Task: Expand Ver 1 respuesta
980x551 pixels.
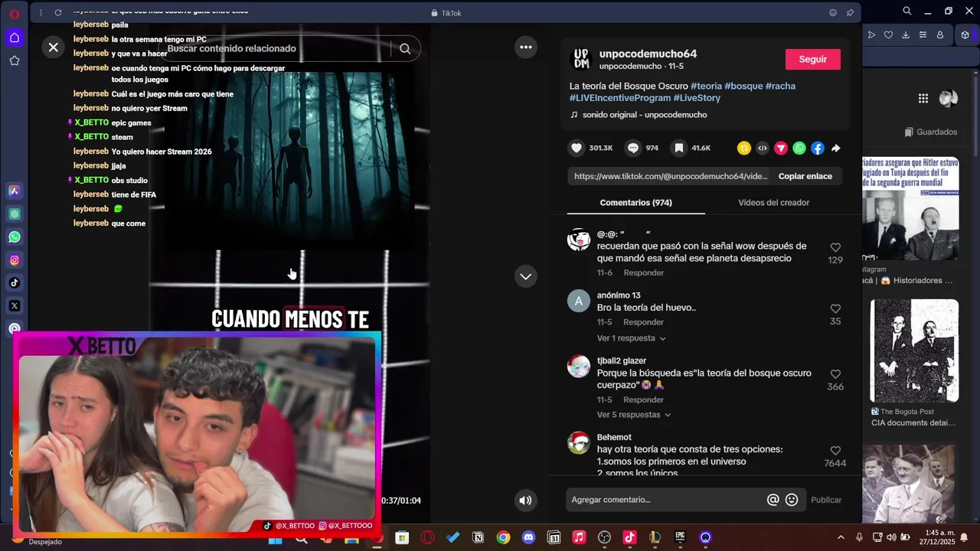Action: (x=632, y=338)
